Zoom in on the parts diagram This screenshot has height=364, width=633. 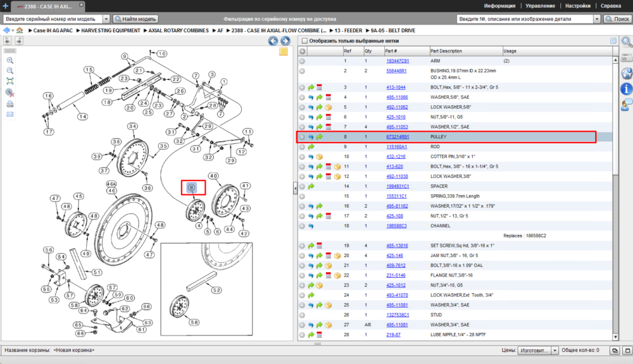pos(10,61)
